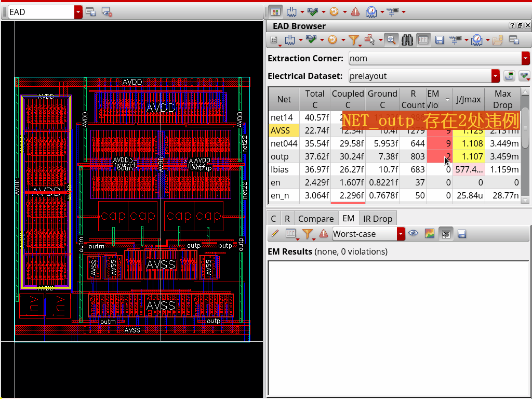Open the colorful heat map icon
Screen dimensions: 532x399
429,234
